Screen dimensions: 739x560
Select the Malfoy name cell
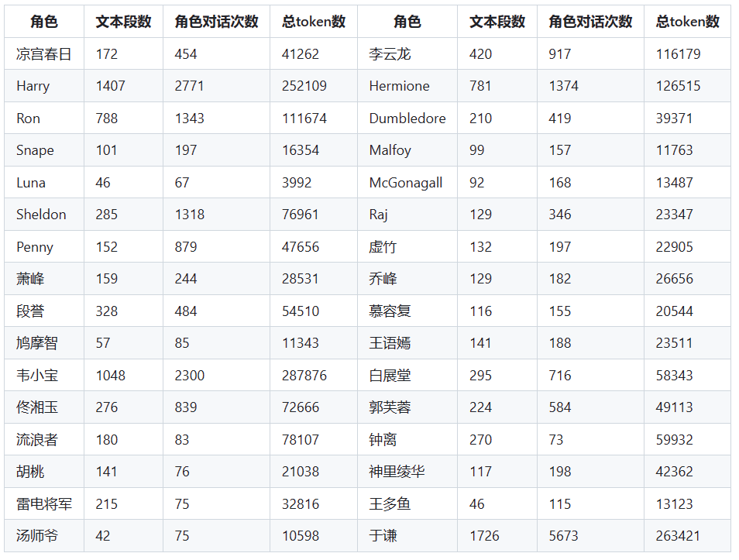[407, 150]
